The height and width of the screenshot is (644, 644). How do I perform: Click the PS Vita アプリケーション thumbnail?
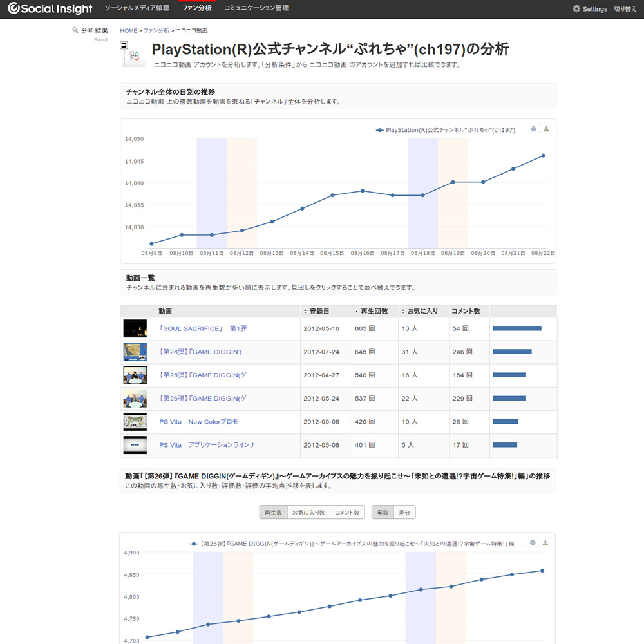(135, 445)
